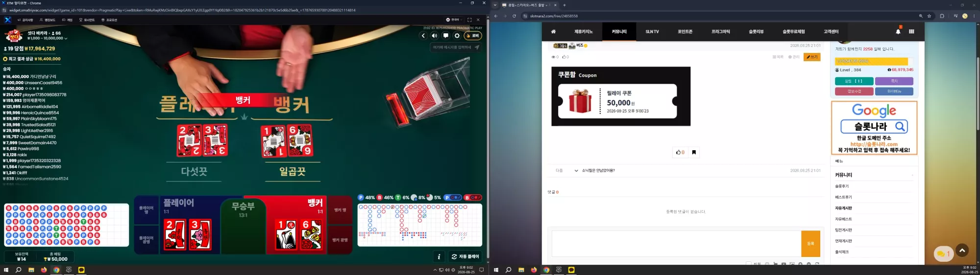Open the 커뮤니티 nav tab
Image resolution: width=980 pixels, height=275 pixels.
coord(619,31)
